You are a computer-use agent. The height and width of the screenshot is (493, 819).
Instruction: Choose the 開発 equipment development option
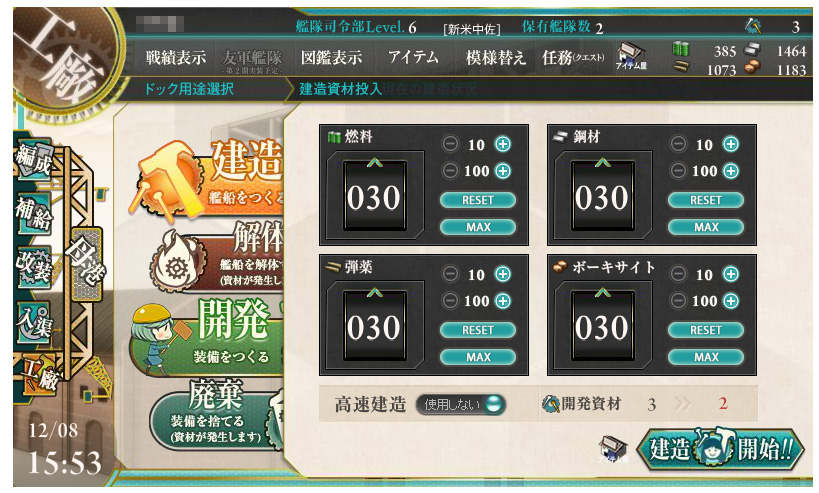[x=209, y=337]
